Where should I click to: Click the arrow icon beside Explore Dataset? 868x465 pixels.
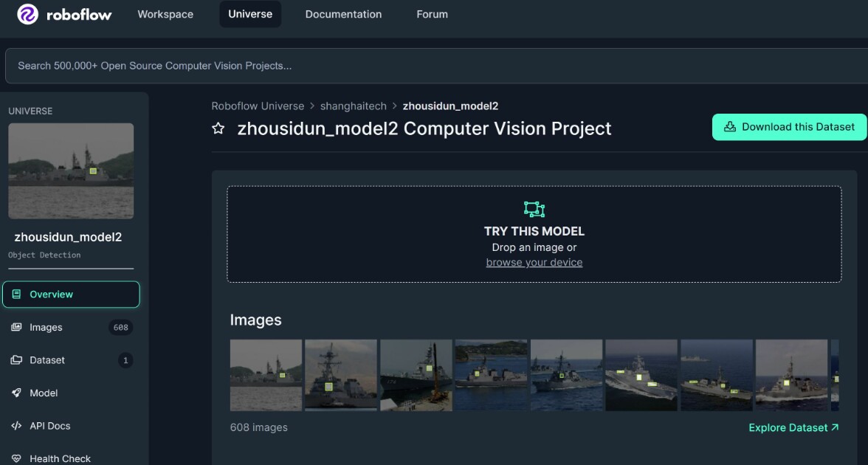(835, 427)
